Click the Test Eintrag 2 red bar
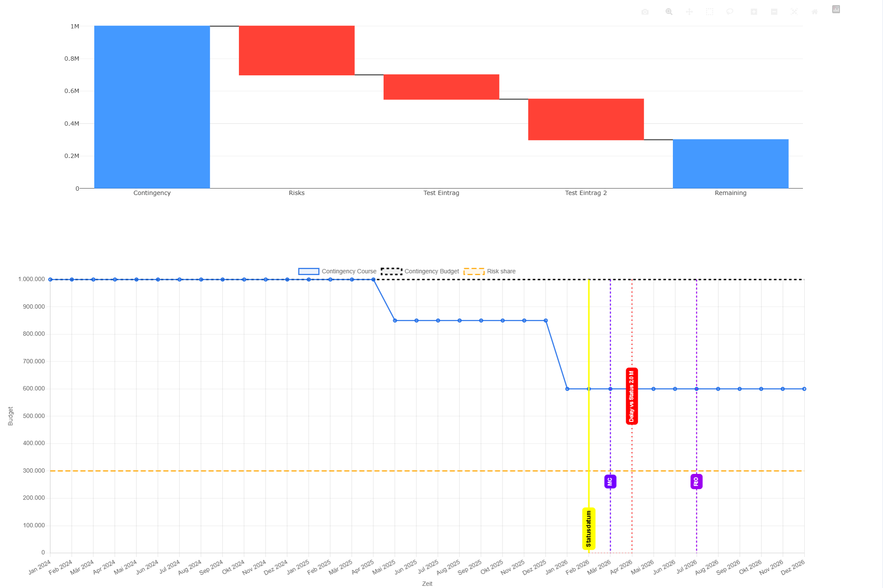The image size is (883, 588). [586, 119]
